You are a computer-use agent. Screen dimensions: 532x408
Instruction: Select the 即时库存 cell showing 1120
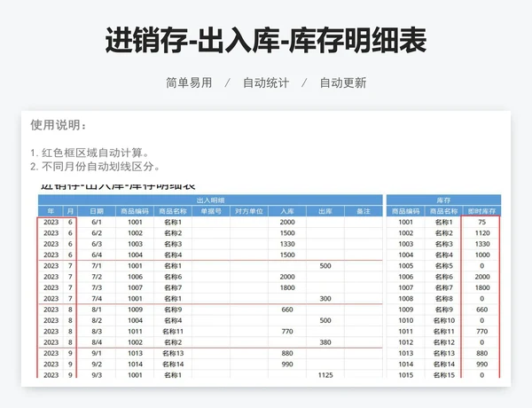(x=481, y=232)
